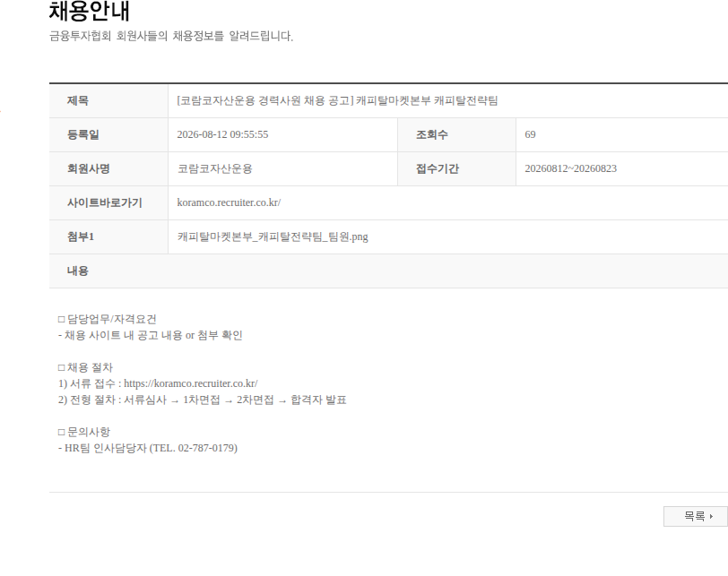Click the 목록 list button
This screenshot has height=576, width=728.
coord(695,516)
